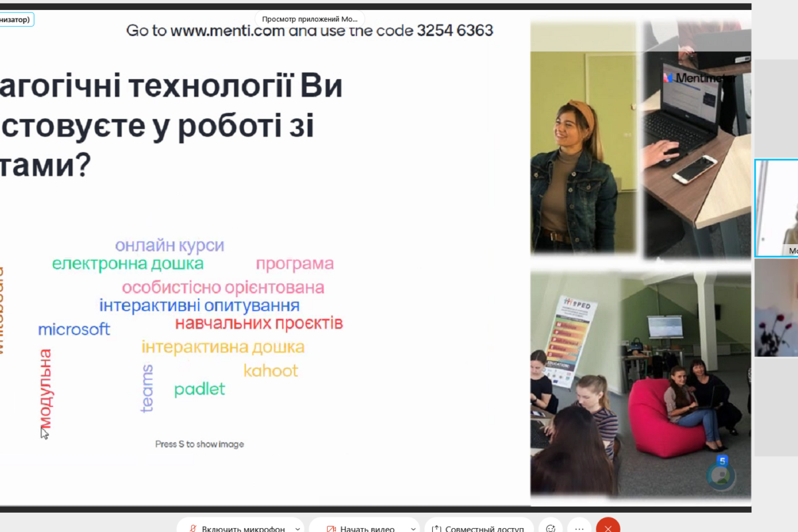The width and height of the screenshot is (798, 532).
Task: Click the Mentimeter logo in the laptop photo
Action: point(698,78)
